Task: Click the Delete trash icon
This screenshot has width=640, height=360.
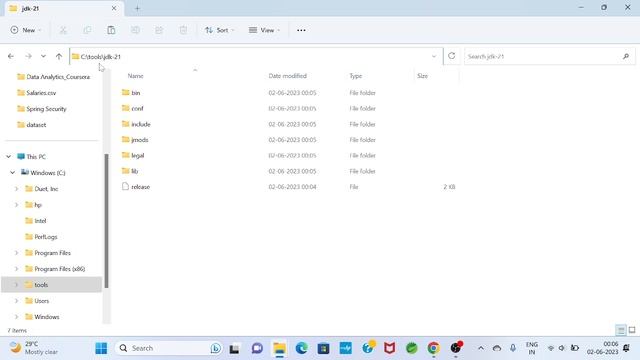Action: coord(183,30)
